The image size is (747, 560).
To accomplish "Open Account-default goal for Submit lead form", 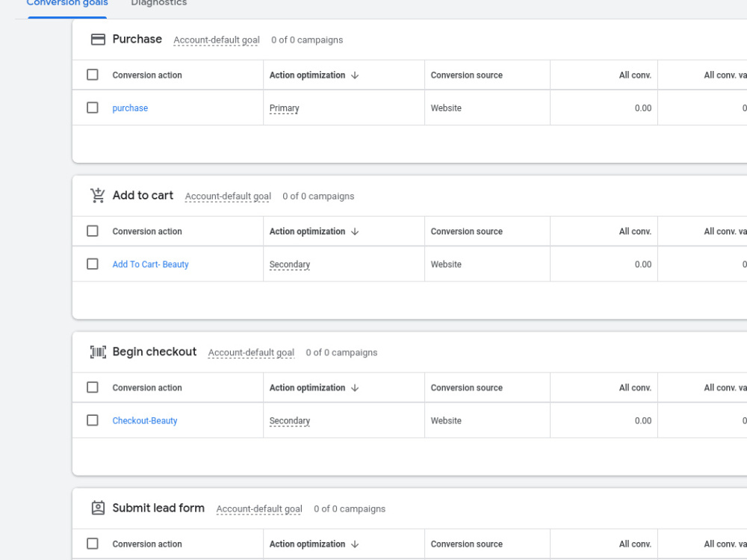I will (x=259, y=508).
